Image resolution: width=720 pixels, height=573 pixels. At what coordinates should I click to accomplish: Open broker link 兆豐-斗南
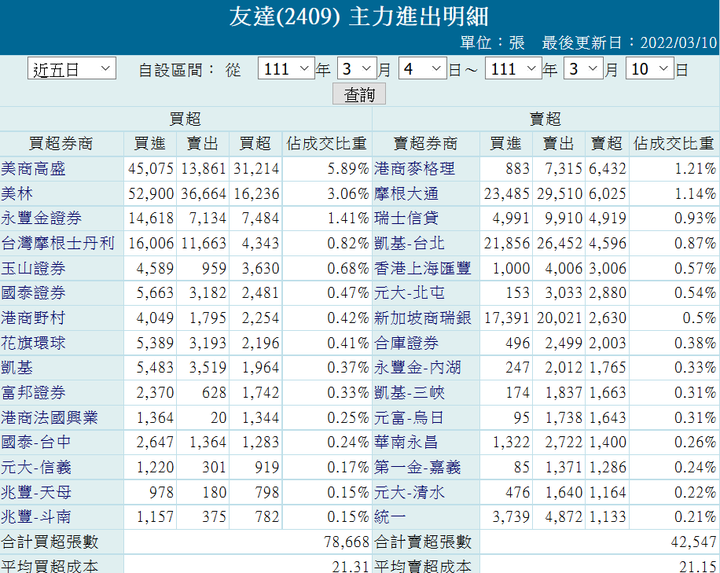pyautogui.click(x=36, y=517)
